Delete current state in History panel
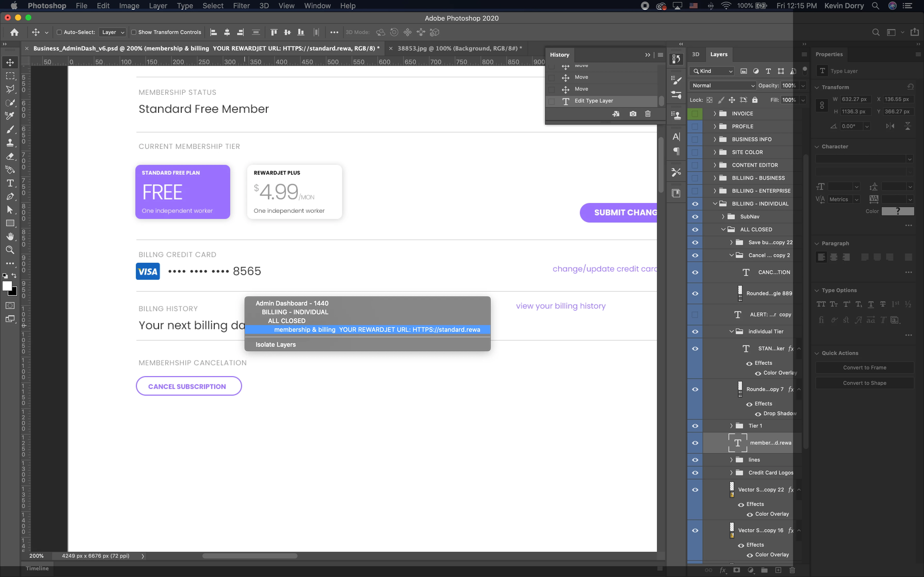The width and height of the screenshot is (924, 577). pyautogui.click(x=648, y=114)
